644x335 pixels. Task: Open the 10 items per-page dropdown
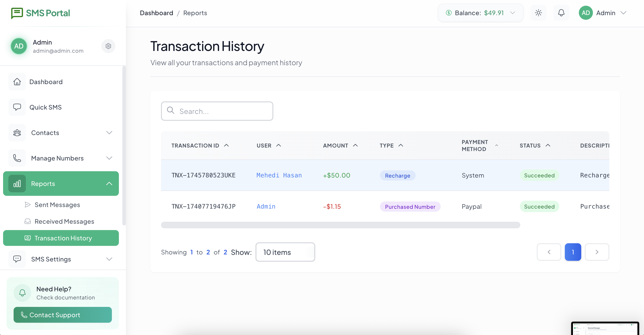pyautogui.click(x=285, y=252)
